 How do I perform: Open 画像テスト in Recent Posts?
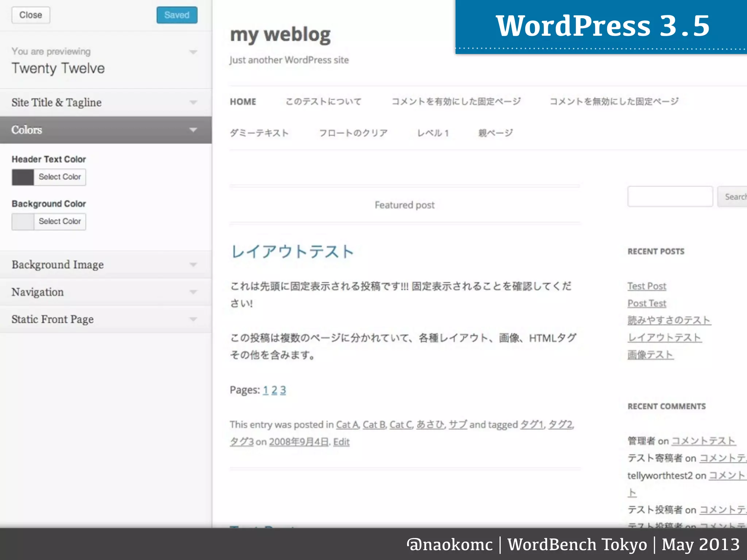[x=650, y=355]
